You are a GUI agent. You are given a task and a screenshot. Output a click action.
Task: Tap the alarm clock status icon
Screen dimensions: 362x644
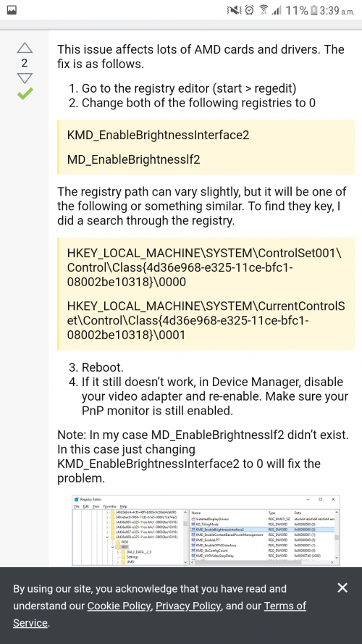pyautogui.click(x=249, y=10)
